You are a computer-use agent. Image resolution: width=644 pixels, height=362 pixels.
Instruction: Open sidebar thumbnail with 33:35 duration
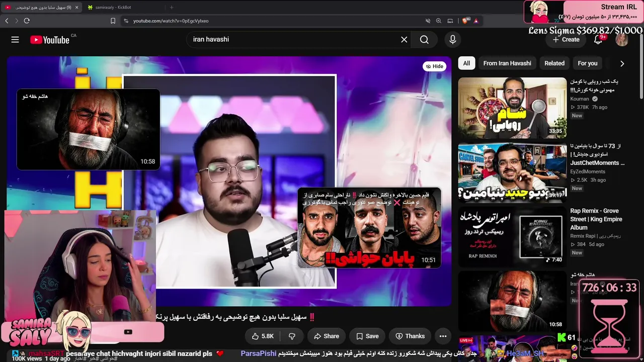(x=512, y=108)
